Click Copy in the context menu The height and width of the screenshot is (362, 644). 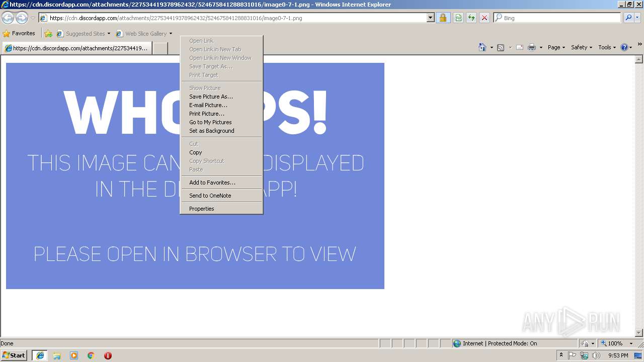click(221, 152)
